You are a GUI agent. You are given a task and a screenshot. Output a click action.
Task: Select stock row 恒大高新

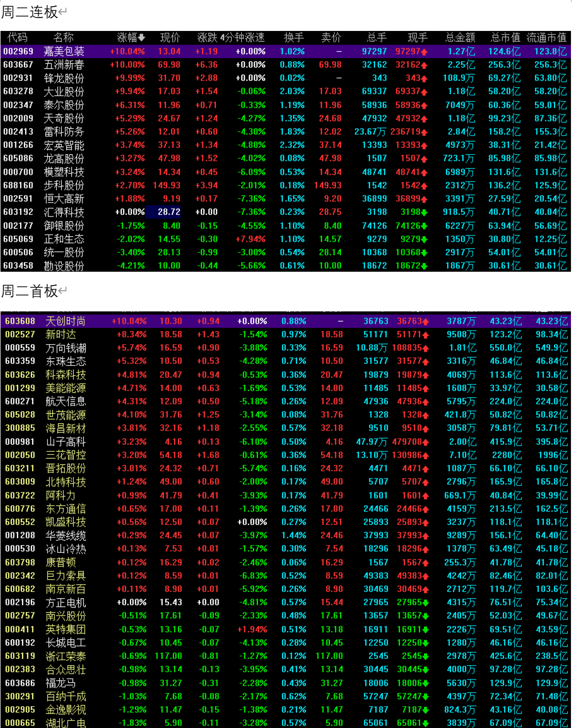coord(285,199)
